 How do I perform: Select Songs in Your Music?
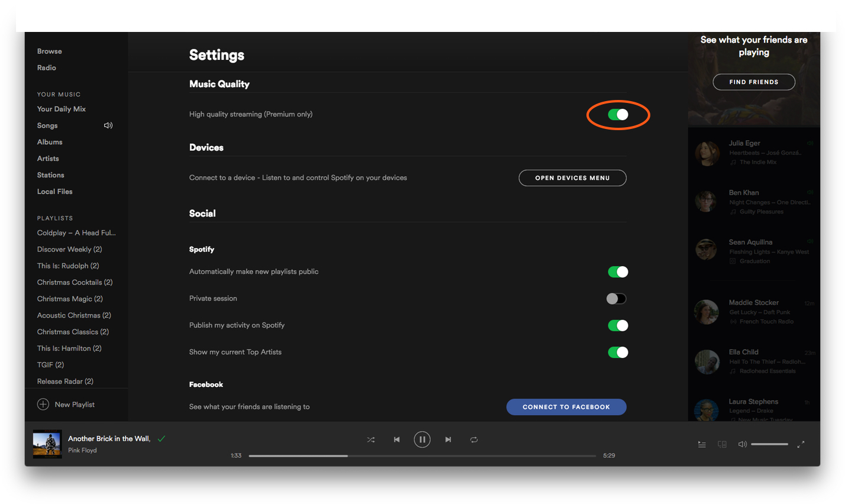[x=47, y=125]
